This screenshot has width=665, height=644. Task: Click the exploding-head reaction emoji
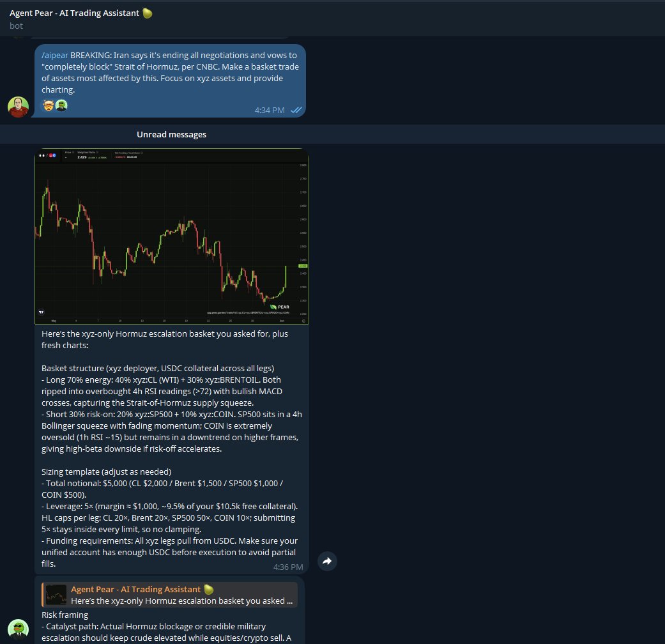pyautogui.click(x=49, y=105)
